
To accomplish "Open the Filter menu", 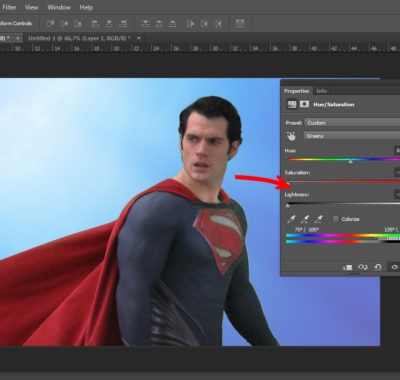I will click(9, 7).
